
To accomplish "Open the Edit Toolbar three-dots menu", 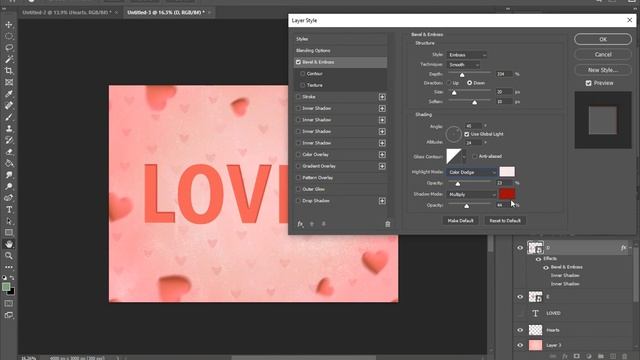I will click(9, 267).
